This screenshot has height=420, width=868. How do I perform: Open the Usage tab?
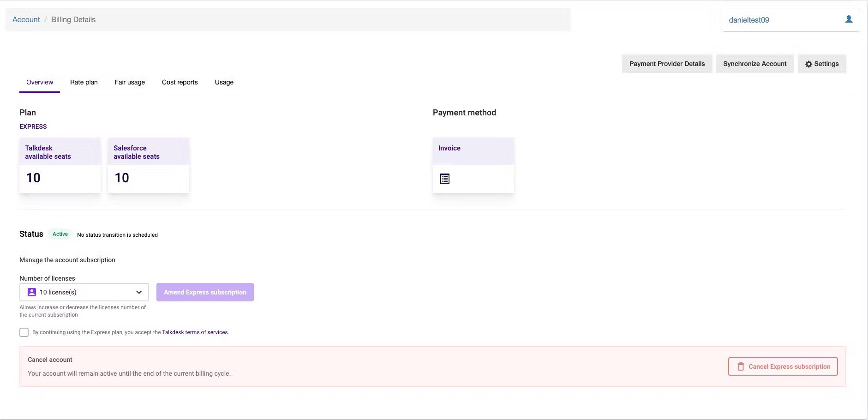point(224,82)
